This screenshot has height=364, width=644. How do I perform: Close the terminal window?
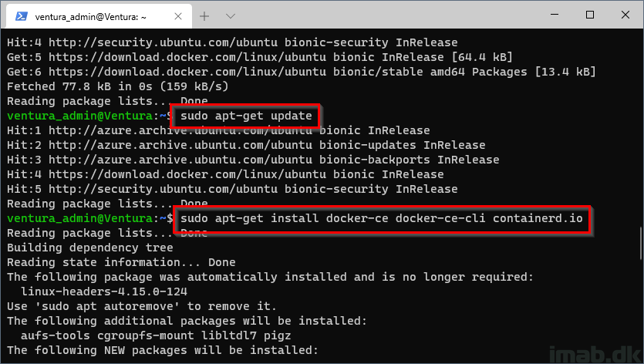[x=625, y=15]
